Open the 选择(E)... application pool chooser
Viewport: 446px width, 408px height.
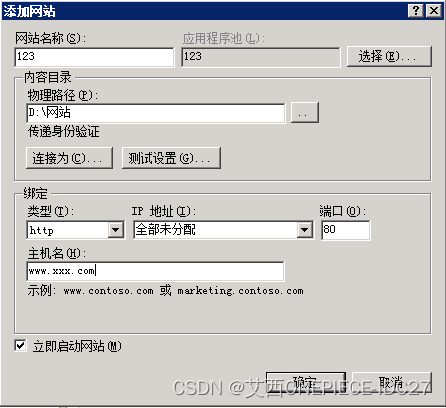pyautogui.click(x=389, y=56)
